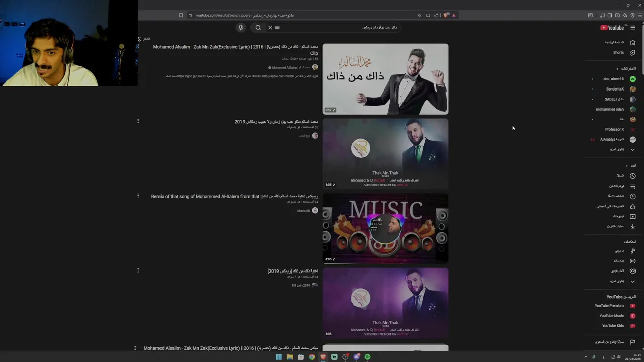Play purple Thak Mn Thak thumbnail
The height and width of the screenshot is (362, 644).
click(x=385, y=303)
